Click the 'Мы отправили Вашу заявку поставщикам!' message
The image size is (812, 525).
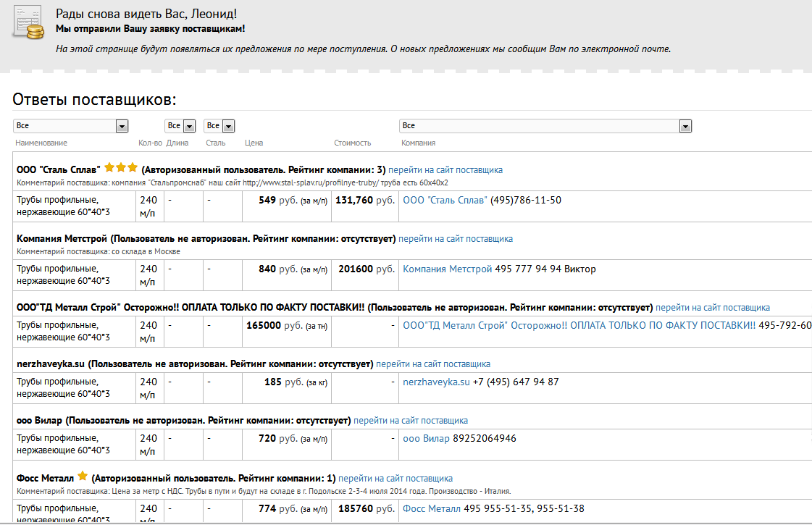pyautogui.click(x=151, y=29)
